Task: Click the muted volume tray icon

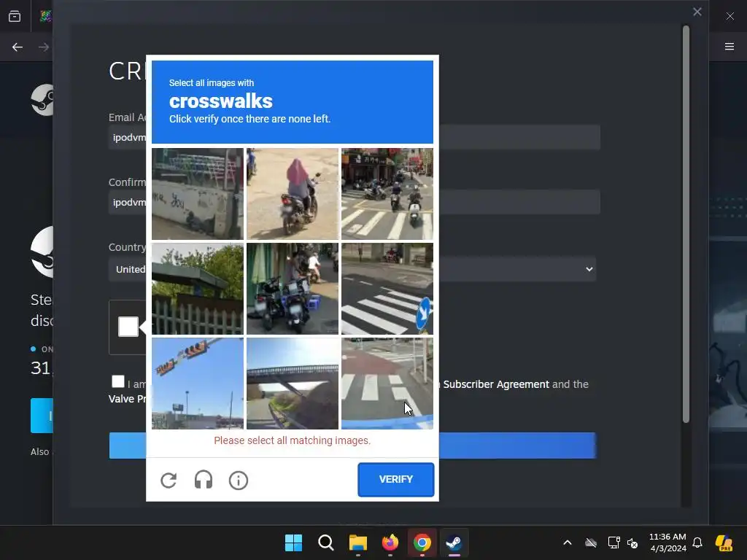Action: [x=632, y=542]
